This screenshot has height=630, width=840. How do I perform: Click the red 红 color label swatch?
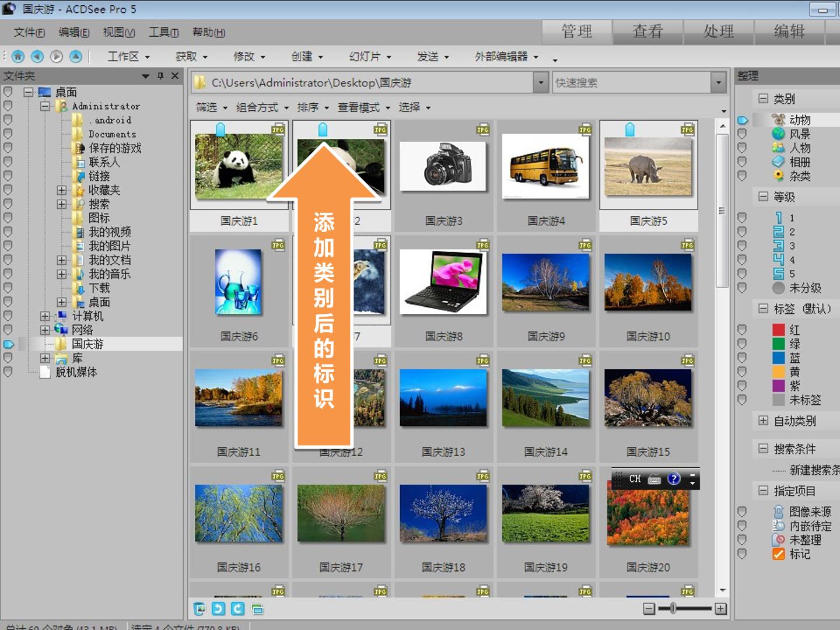[x=778, y=330]
